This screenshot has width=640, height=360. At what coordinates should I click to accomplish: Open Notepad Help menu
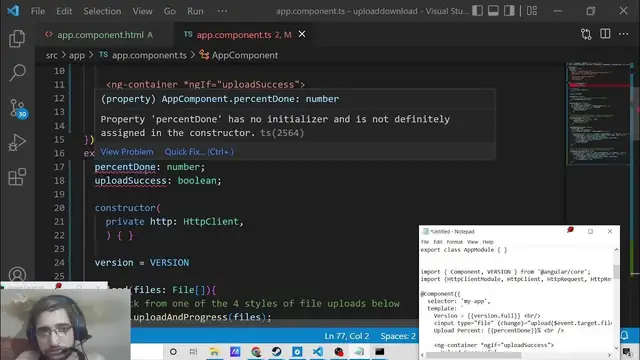pyautogui.click(x=488, y=242)
